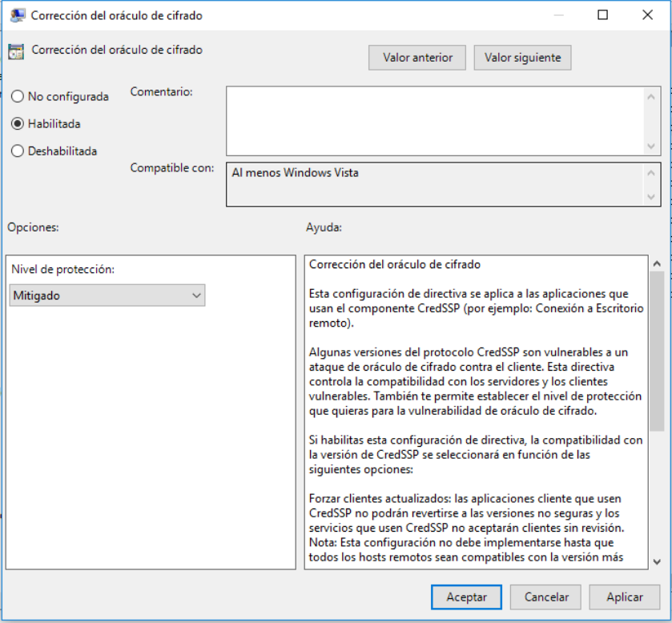Click inside the Comentario text box
The width and height of the screenshot is (672, 623).
point(435,121)
